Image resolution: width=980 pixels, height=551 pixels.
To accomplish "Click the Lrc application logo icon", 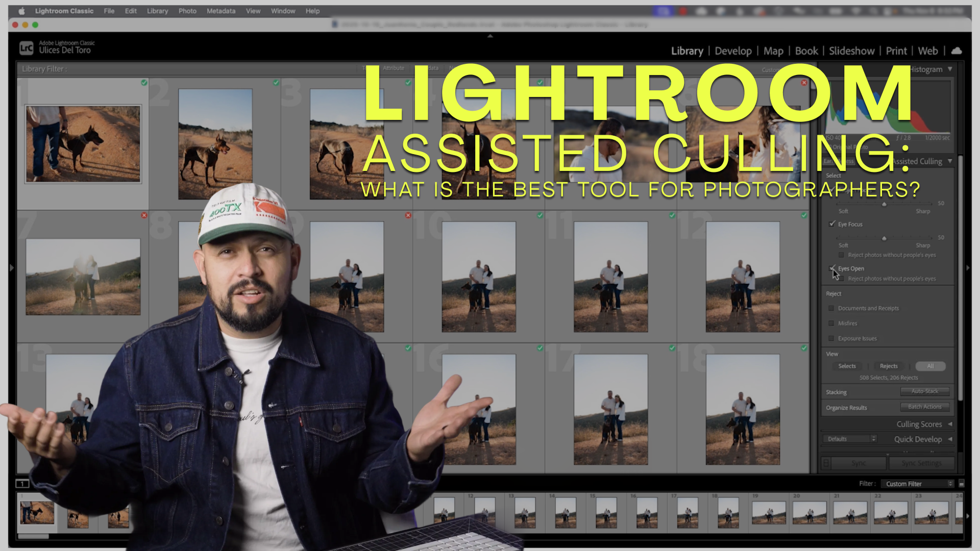I will [x=26, y=48].
